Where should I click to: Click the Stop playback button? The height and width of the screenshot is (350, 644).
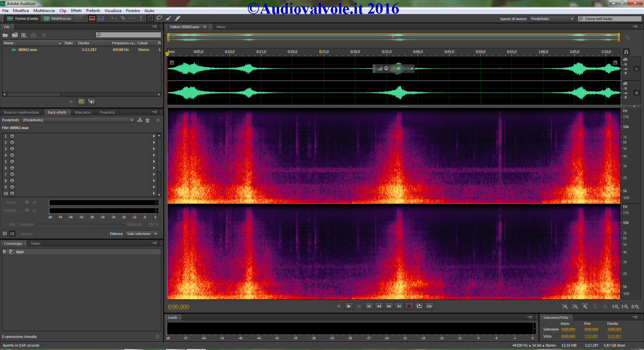pyautogui.click(x=339, y=306)
